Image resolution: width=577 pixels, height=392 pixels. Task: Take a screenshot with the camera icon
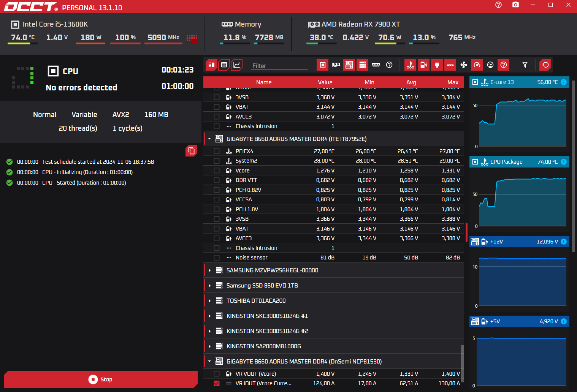click(515, 5)
